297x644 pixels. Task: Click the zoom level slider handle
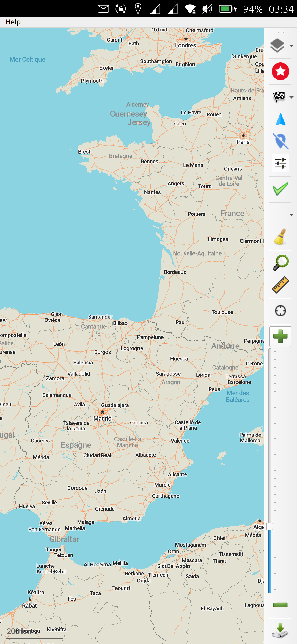pyautogui.click(x=270, y=526)
